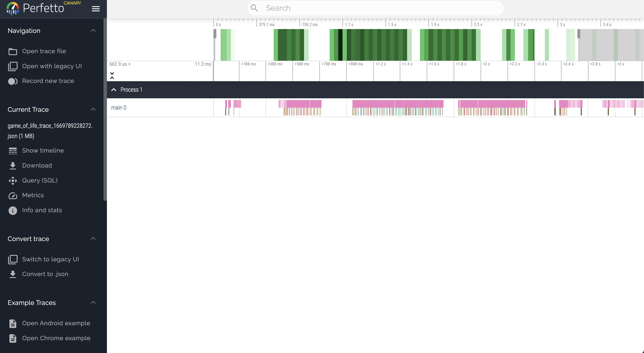Click the Open Android example file icon

click(13, 324)
